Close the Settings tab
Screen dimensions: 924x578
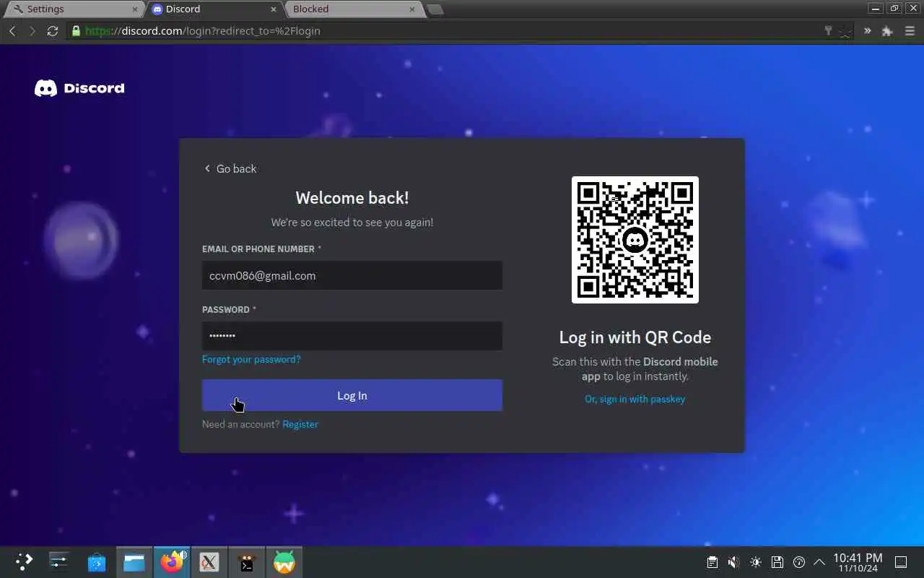pyautogui.click(x=135, y=9)
